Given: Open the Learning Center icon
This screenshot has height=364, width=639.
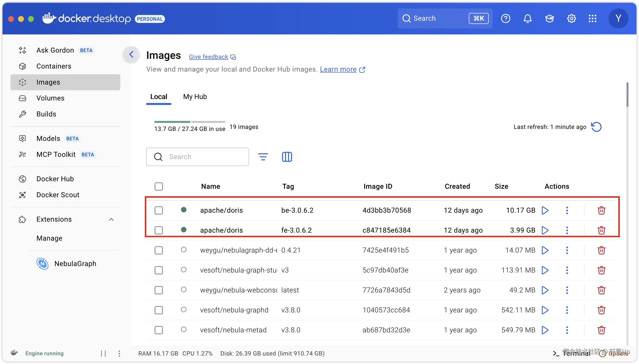Looking at the screenshot, I should 549,18.
